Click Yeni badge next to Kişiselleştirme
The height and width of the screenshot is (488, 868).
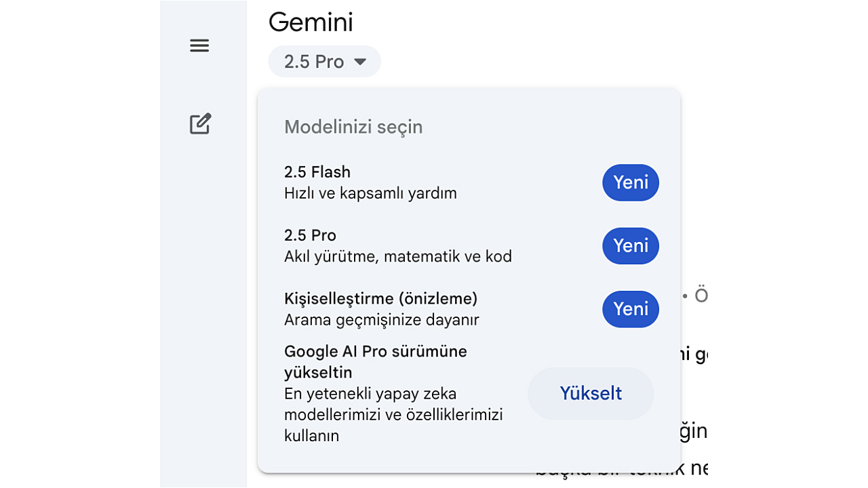pyautogui.click(x=631, y=309)
